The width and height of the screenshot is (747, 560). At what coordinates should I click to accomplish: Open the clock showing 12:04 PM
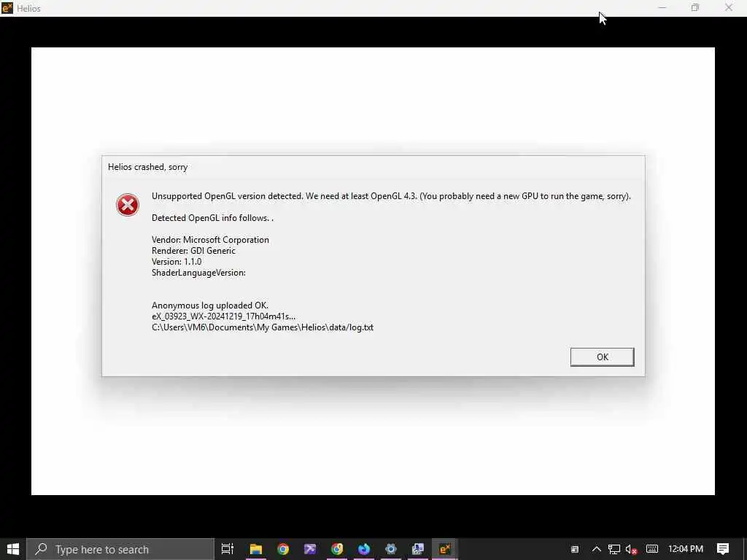tap(686, 549)
